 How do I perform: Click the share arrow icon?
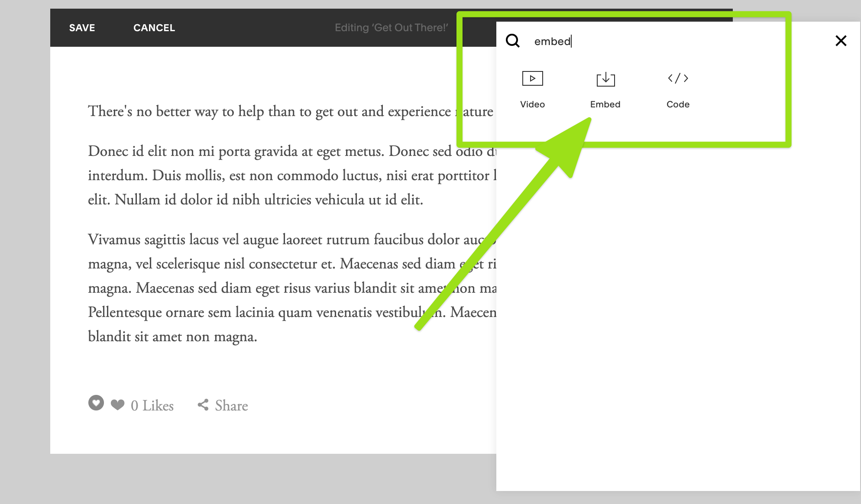click(x=203, y=405)
